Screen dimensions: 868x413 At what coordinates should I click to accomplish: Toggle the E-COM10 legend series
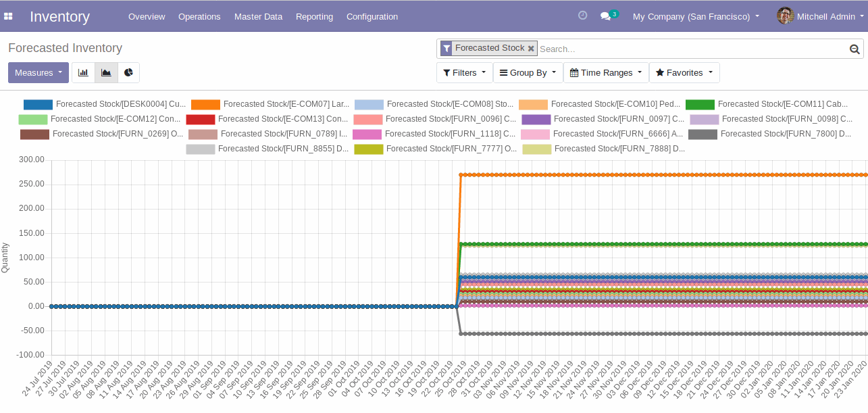599,105
